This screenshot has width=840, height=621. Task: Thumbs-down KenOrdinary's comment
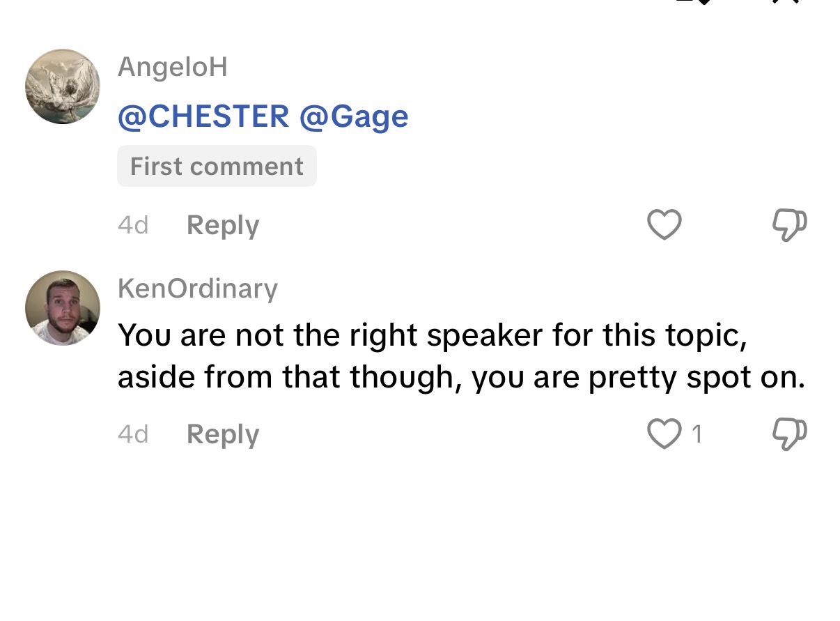790,434
